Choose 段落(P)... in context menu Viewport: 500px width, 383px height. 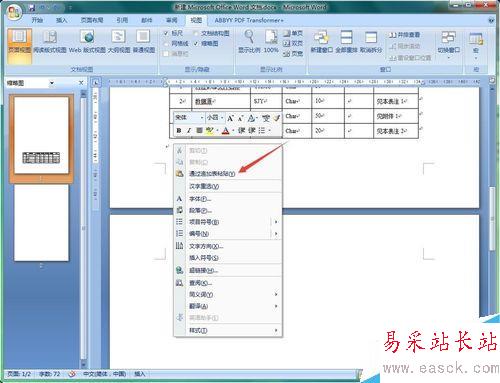228,211
